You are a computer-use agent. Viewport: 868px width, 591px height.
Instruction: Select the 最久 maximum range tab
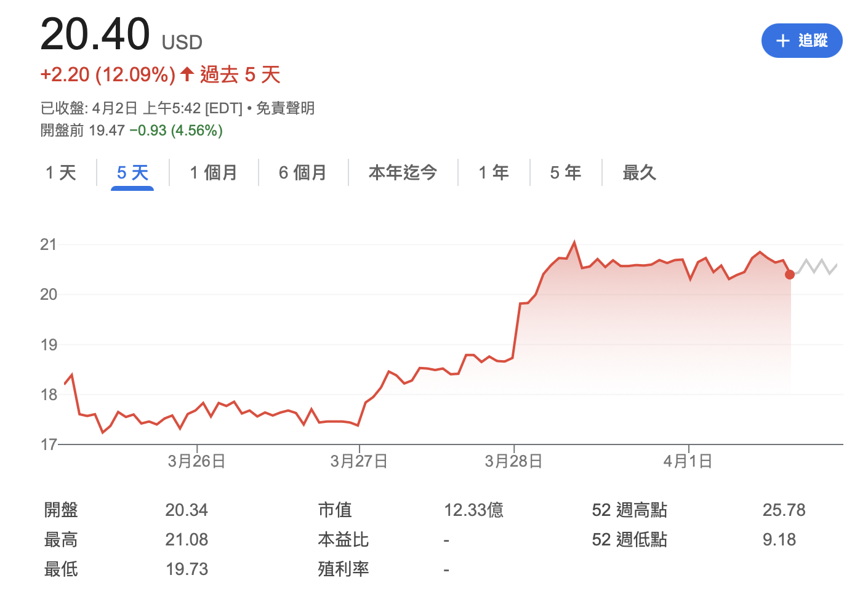coord(640,172)
